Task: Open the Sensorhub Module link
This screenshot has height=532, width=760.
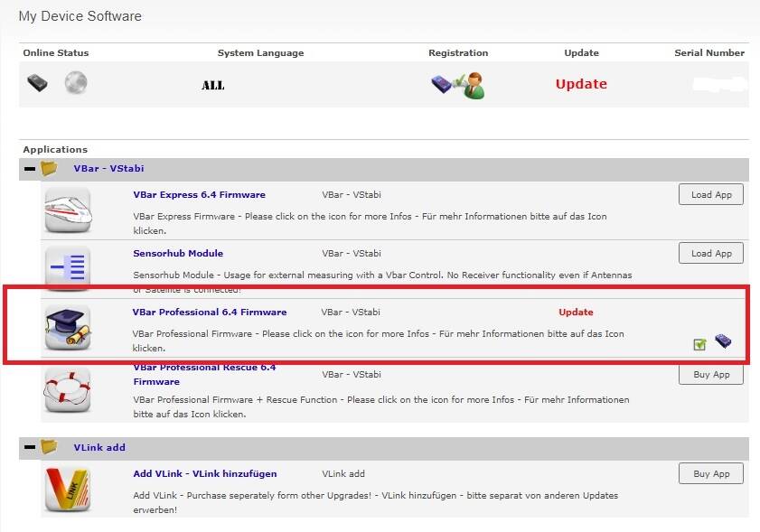Action: point(178,254)
